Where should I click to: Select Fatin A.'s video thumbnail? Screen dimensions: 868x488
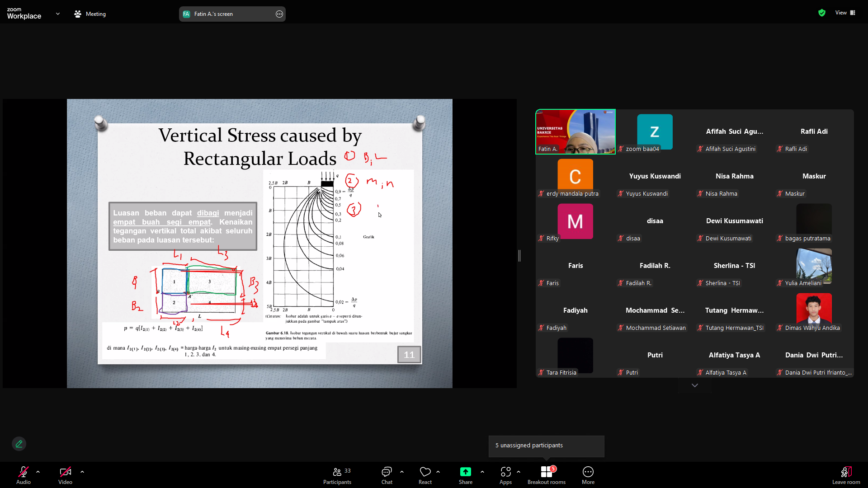(576, 131)
